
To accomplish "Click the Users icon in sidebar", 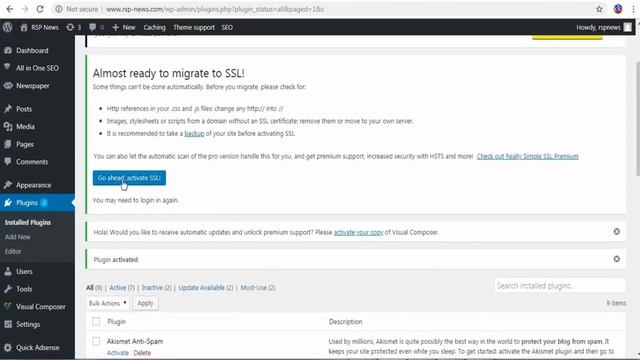I will pyautogui.click(x=8, y=271).
